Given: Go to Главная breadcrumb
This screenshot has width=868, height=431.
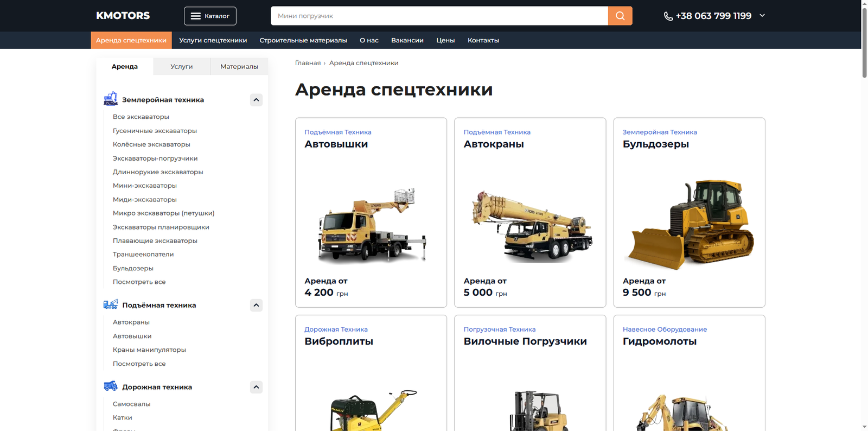Looking at the screenshot, I should (308, 63).
